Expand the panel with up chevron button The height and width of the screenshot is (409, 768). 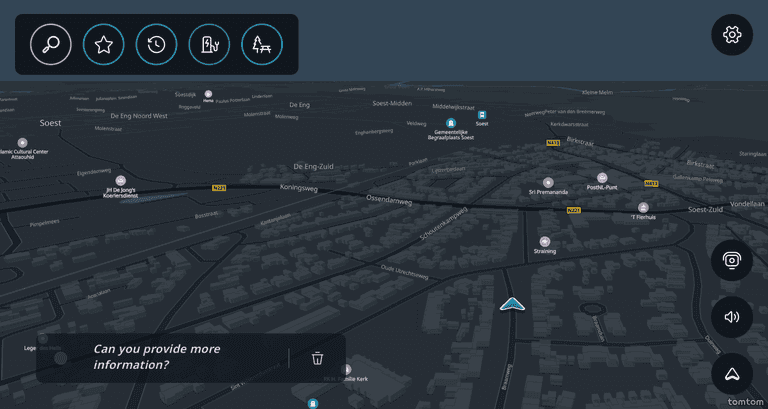pos(732,374)
